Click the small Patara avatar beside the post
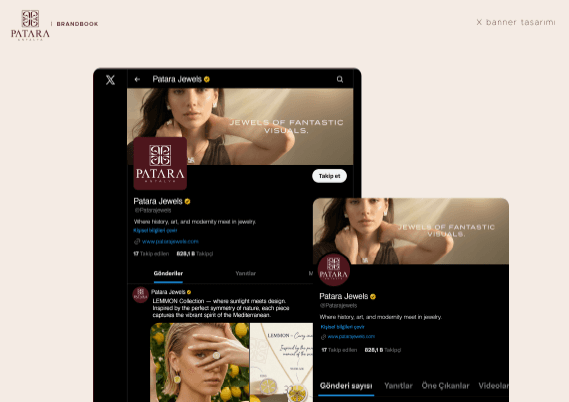Viewport: 569px width, 402px height. coord(140,295)
